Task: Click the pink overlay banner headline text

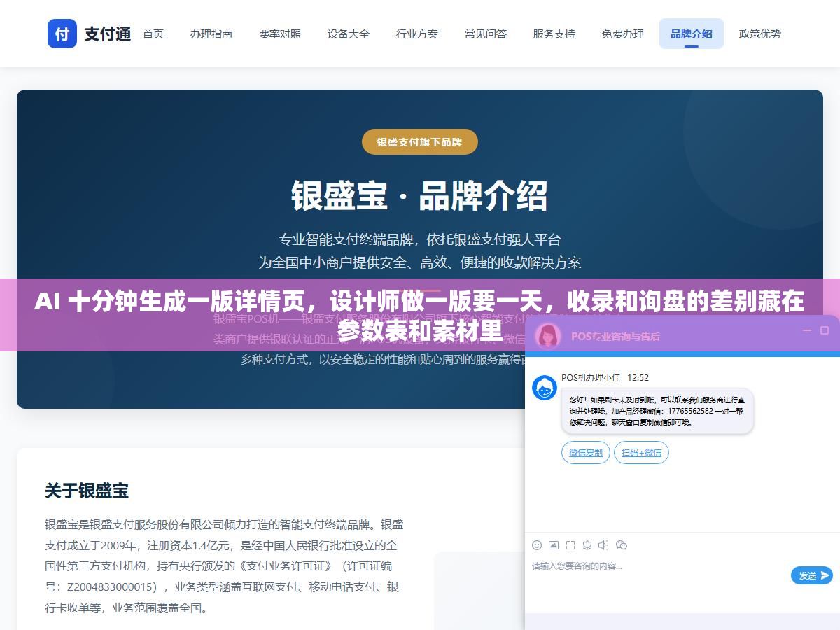Action: (x=419, y=316)
